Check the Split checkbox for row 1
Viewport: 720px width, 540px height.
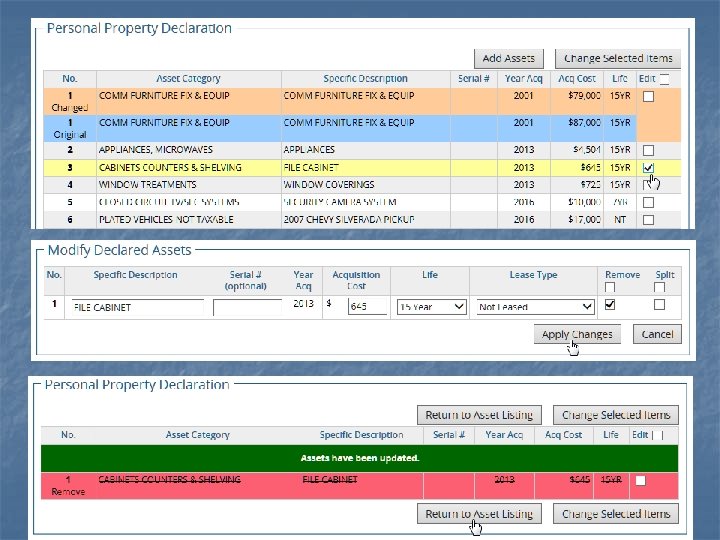click(659, 304)
